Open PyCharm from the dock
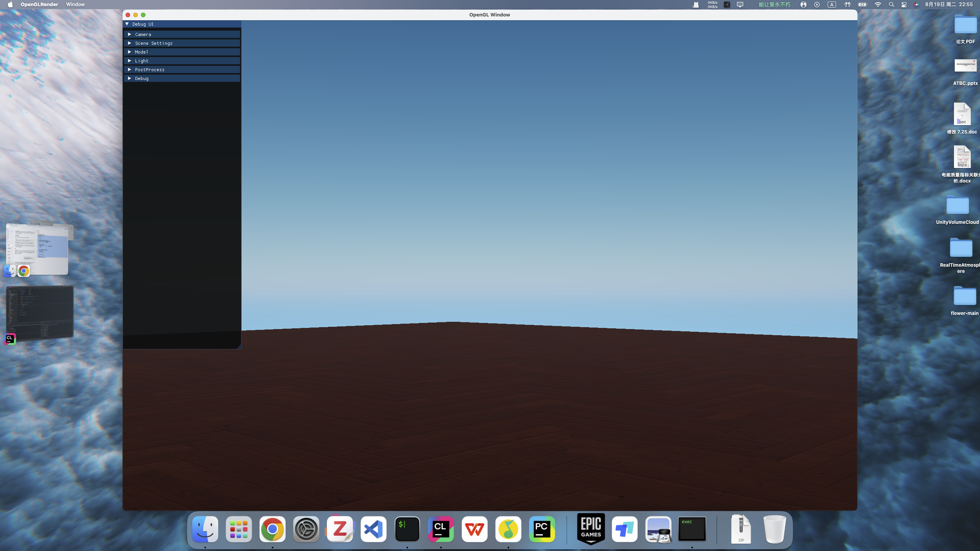This screenshot has height=551, width=980. click(542, 529)
